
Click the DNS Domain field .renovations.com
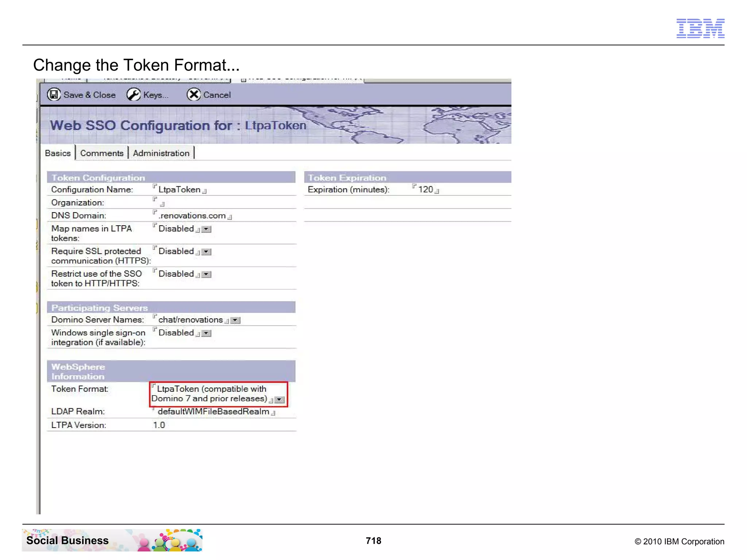pos(192,215)
